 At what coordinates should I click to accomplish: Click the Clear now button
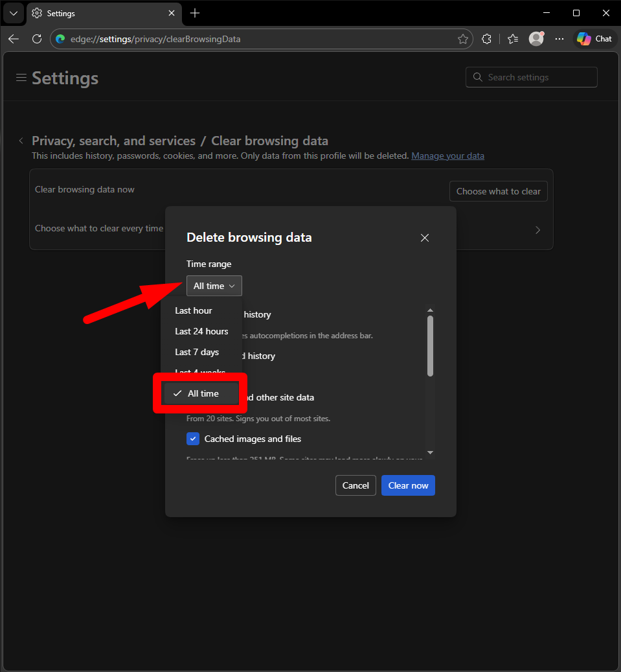(408, 485)
